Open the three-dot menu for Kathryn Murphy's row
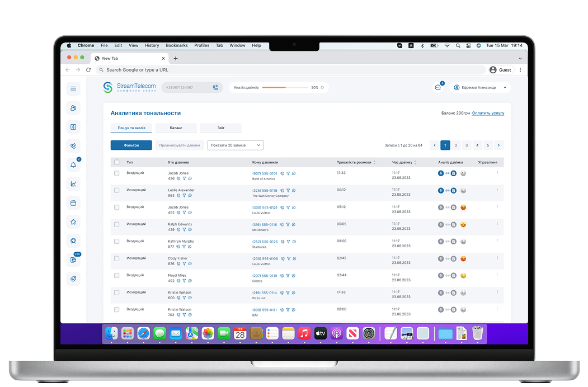This screenshot has width=588, height=387. pyautogui.click(x=497, y=241)
